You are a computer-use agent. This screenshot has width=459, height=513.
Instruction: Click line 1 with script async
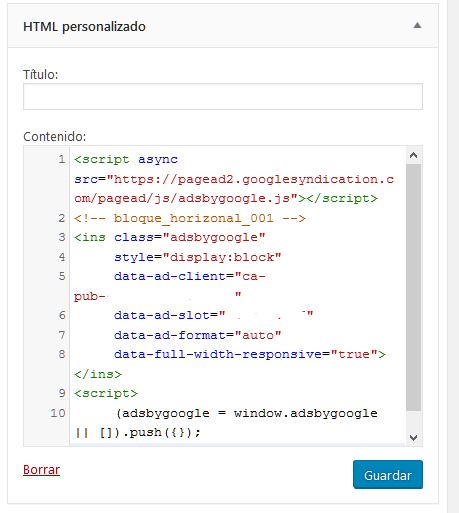(126, 160)
